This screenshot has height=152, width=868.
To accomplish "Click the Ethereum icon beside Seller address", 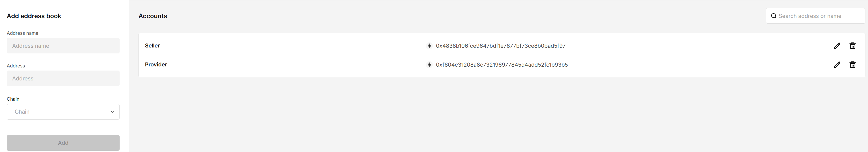I will [x=429, y=46].
